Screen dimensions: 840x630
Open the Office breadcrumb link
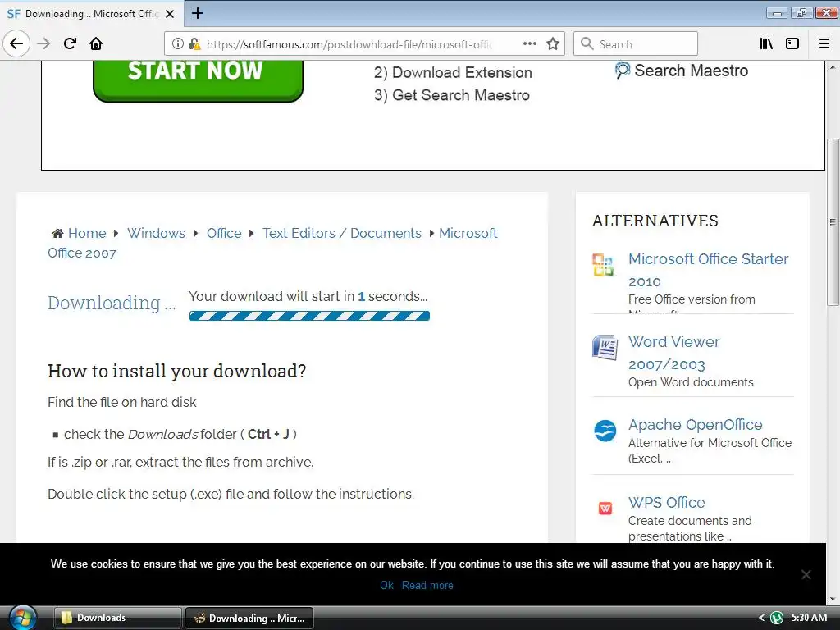pyautogui.click(x=224, y=233)
